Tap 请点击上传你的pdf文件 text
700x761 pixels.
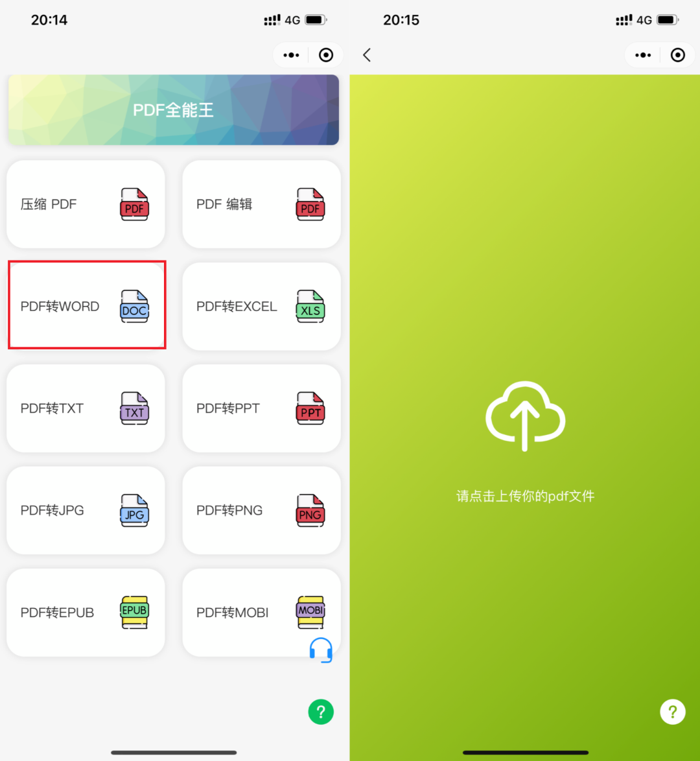coord(525,496)
